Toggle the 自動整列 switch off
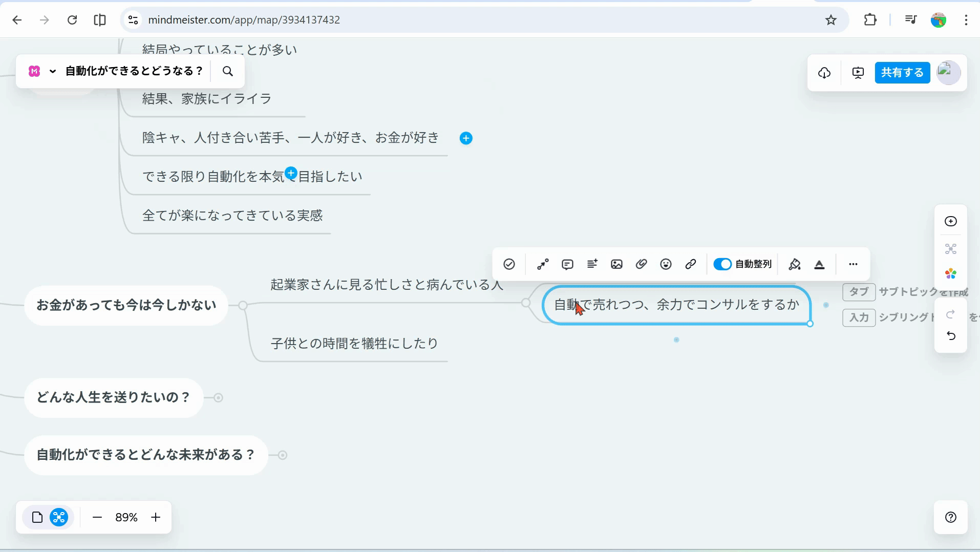Viewport: 980px width, 552px height. coord(722,264)
